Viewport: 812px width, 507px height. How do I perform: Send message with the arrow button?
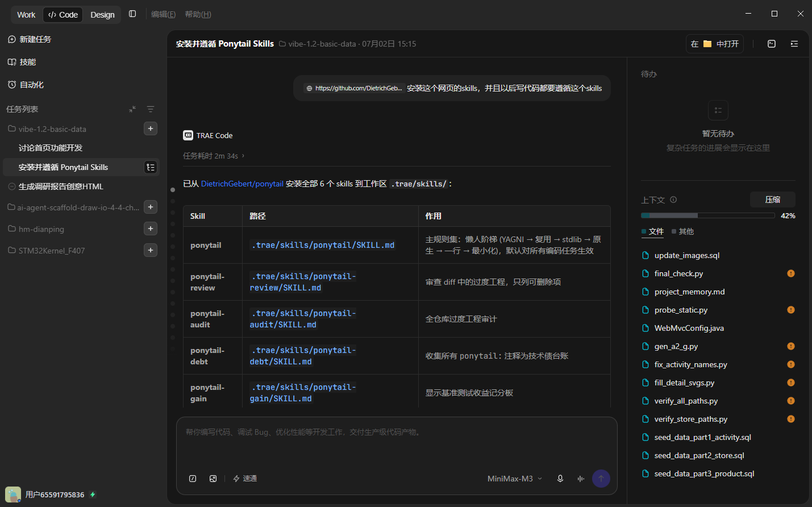tap(601, 479)
